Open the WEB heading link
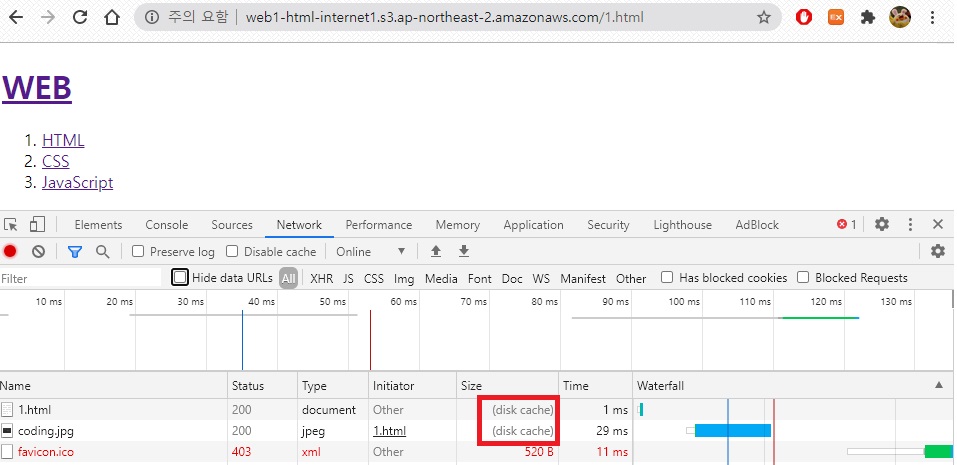The image size is (957, 465). tap(37, 88)
